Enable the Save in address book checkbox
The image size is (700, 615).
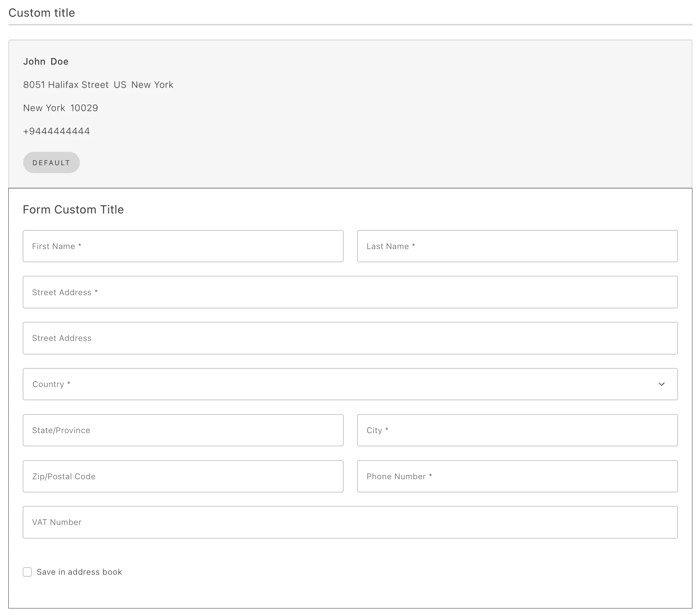pyautogui.click(x=28, y=571)
